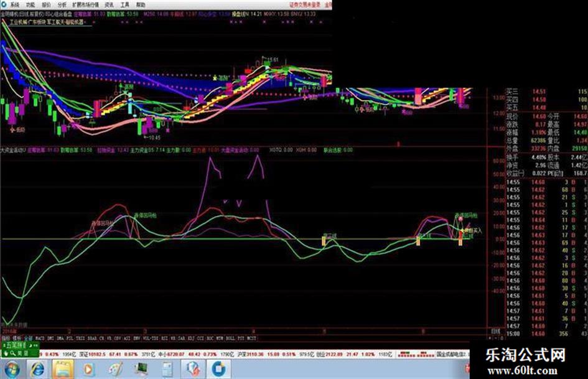Click the 买五 14.48 bid row

pyautogui.click(x=547, y=107)
